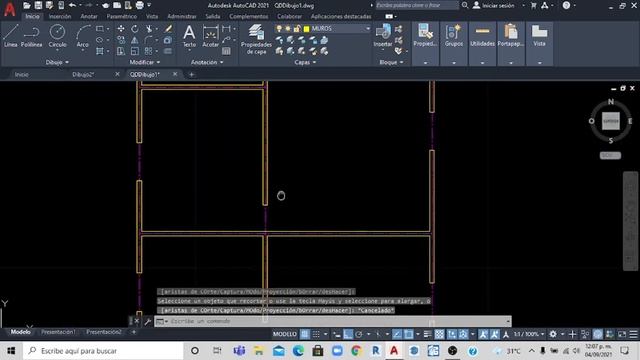Toggle object snap in status bar

click(408, 334)
